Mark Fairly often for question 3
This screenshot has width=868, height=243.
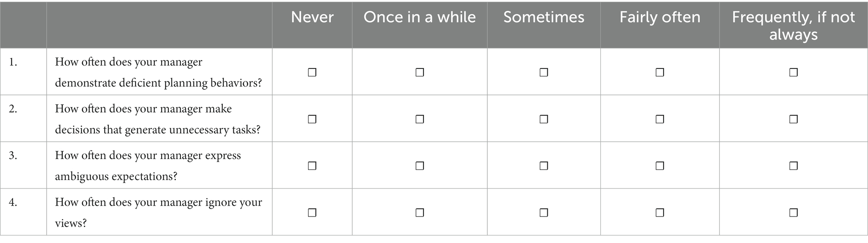(660, 166)
